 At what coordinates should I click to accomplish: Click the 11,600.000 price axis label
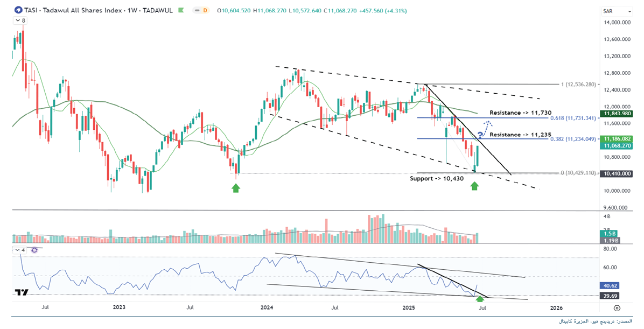[x=617, y=124]
